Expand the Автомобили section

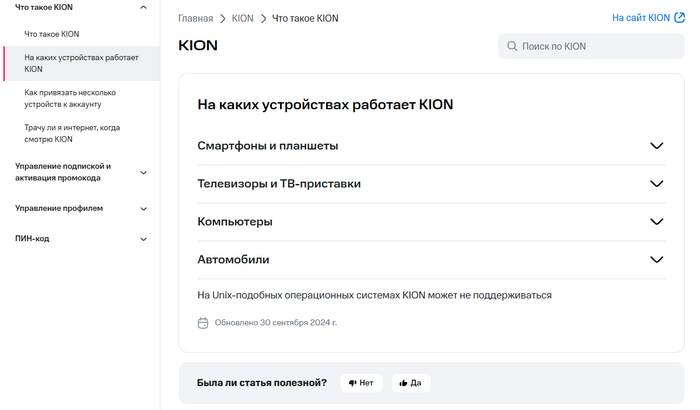pos(656,260)
